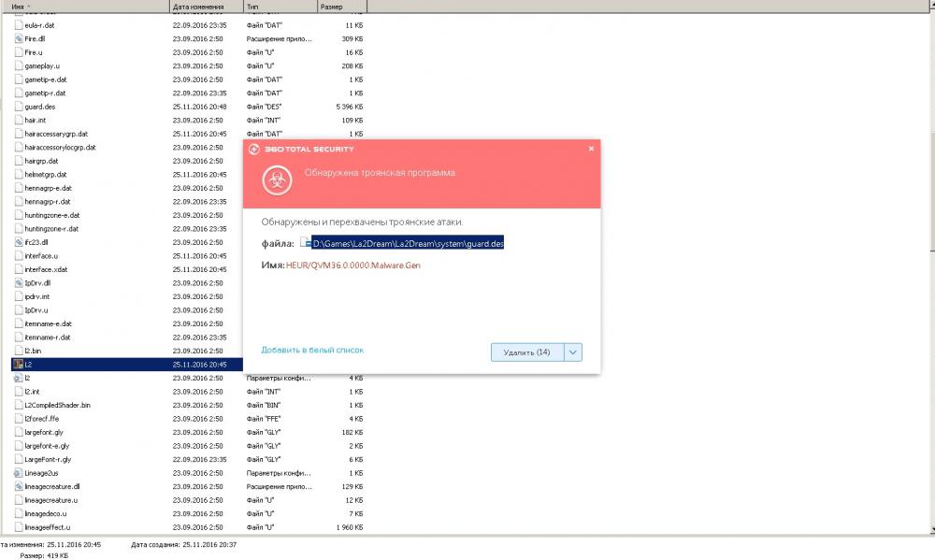Select the Lineage2us config file icon
Screen dimensions: 935x560
point(18,473)
